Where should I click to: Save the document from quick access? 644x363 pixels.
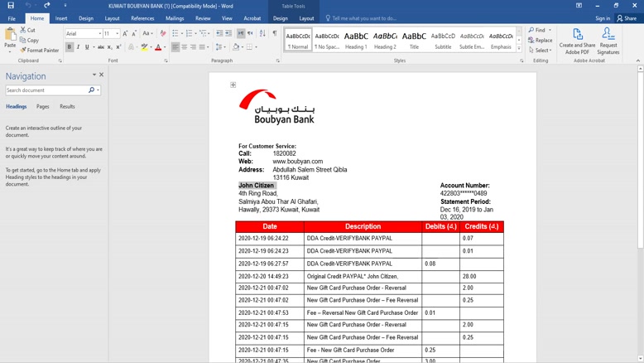click(x=11, y=5)
